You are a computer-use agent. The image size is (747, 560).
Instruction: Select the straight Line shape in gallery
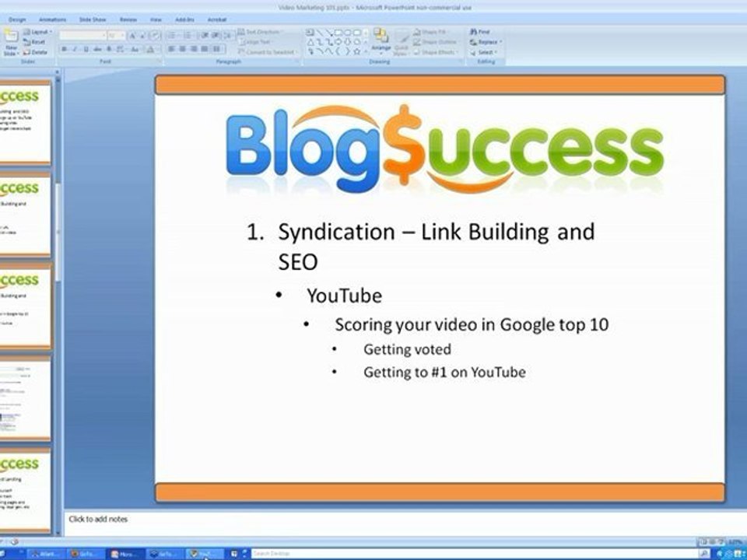[x=319, y=33]
